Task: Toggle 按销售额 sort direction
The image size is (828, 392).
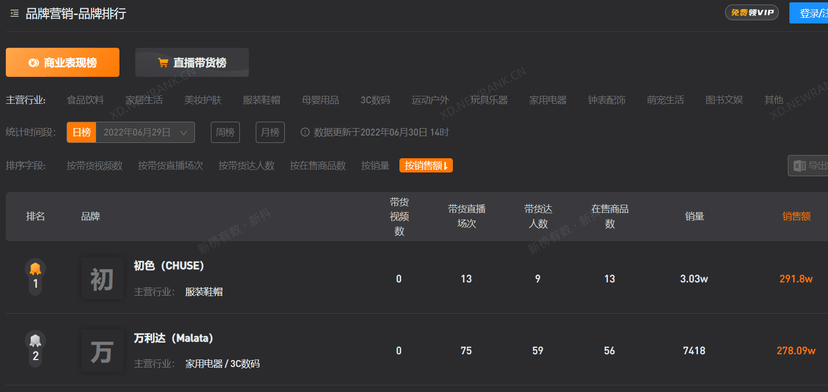Action: click(x=426, y=166)
